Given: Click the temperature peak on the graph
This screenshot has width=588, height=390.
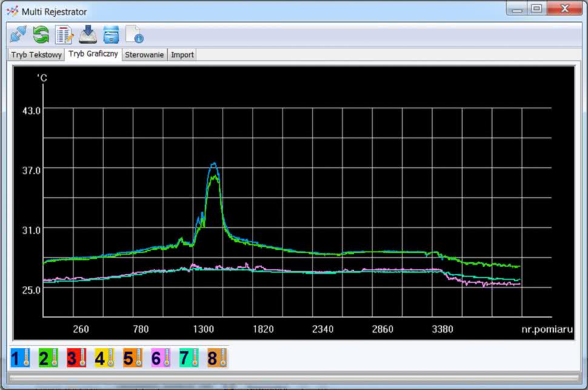Looking at the screenshot, I should (213, 164).
